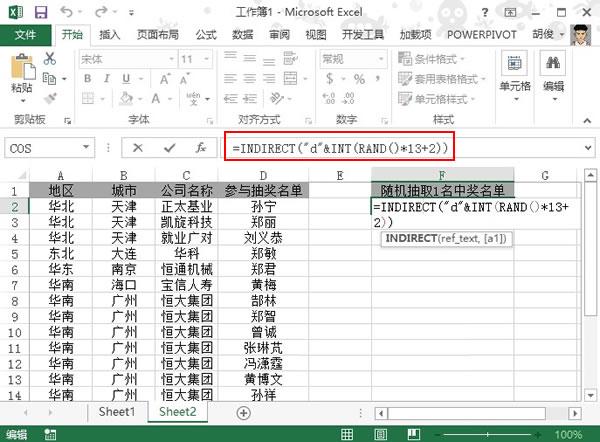Expand the Name Box dropdown arrow
Viewport: 600px width, 442px height.
tap(86, 148)
